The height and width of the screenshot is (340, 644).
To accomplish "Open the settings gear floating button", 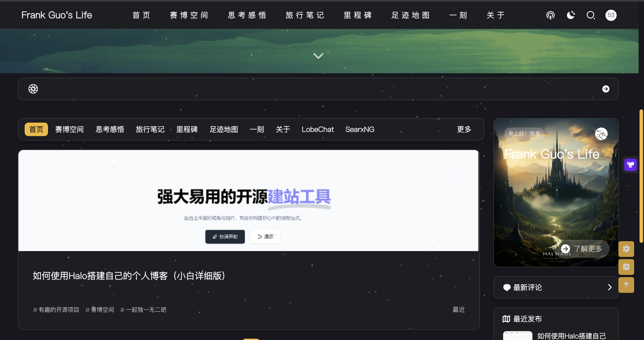I will (626, 249).
